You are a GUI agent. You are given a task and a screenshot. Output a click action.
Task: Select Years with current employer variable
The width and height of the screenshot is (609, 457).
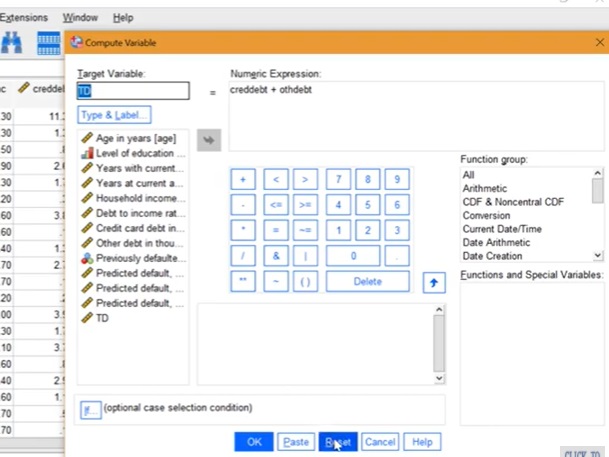pos(133,168)
